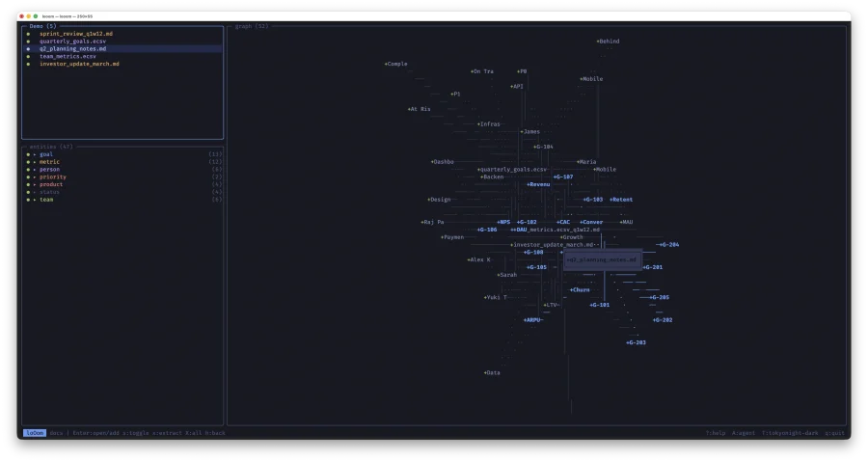Toggle the bullet beside sprint_review_q1w12.md
The height and width of the screenshot is (462, 868).
28,34
